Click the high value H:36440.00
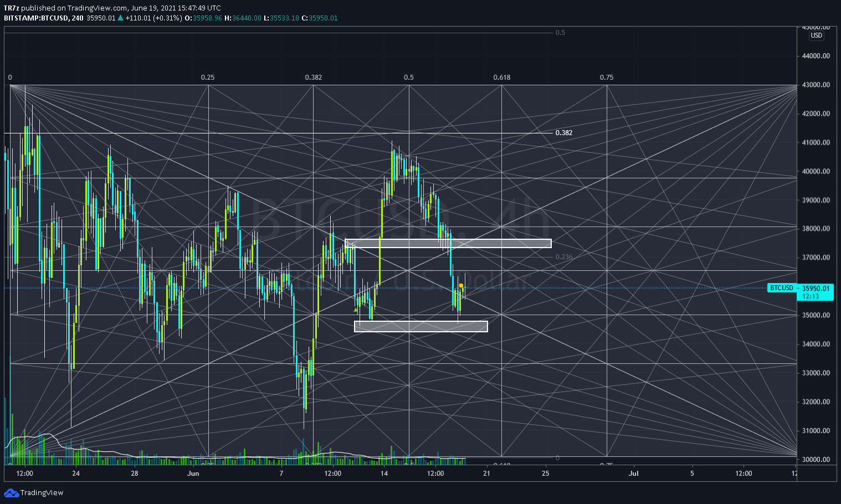This screenshot has width=841, height=504. click(243, 18)
